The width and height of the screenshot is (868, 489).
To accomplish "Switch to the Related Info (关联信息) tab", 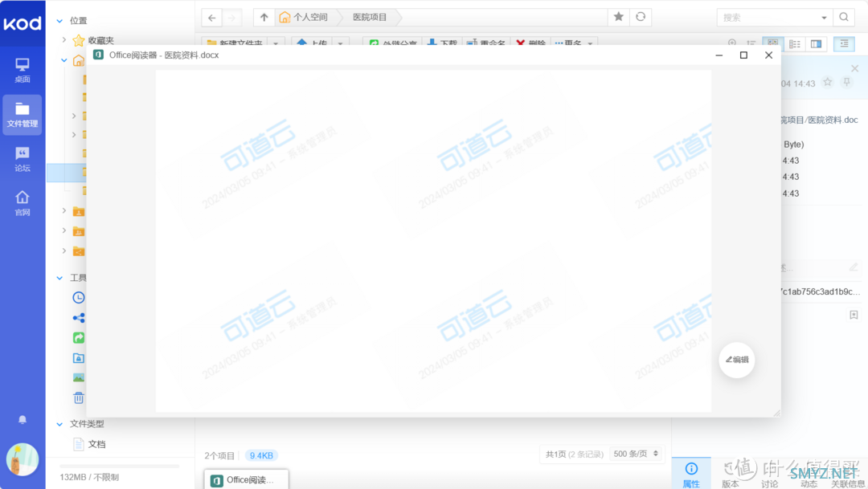I will tap(848, 474).
